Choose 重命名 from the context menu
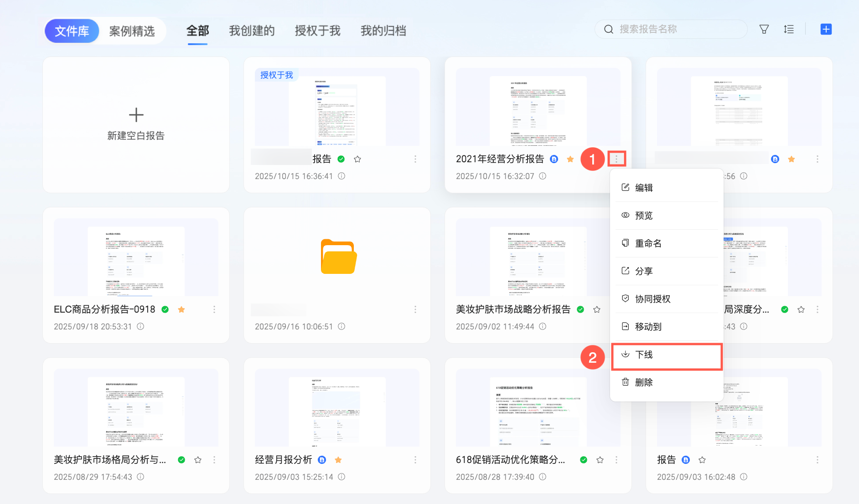Screen dimensions: 859x504 [667, 243]
